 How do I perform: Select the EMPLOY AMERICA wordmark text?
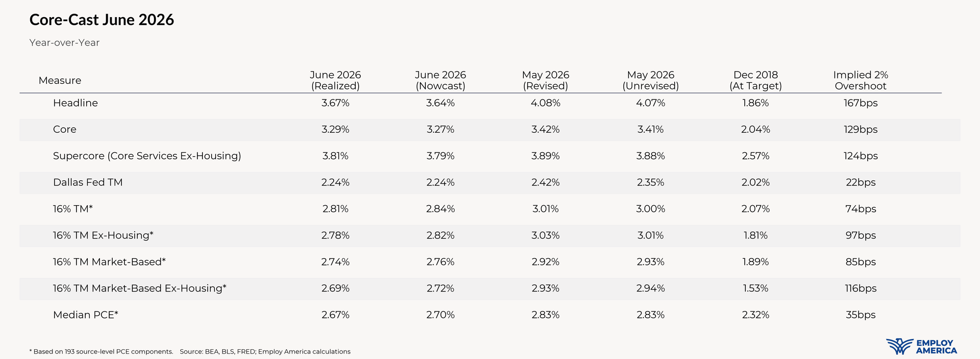936,347
